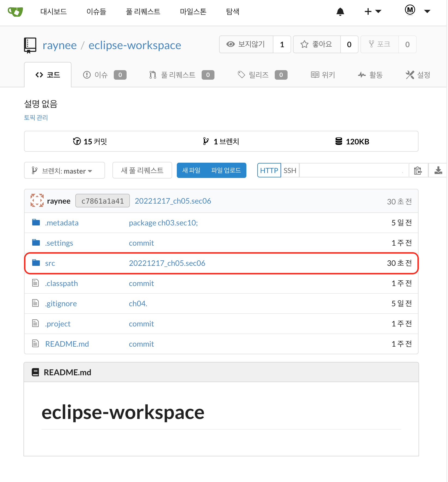This screenshot has height=482, width=448.
Task: Click the .settings folder icon
Action: [36, 243]
